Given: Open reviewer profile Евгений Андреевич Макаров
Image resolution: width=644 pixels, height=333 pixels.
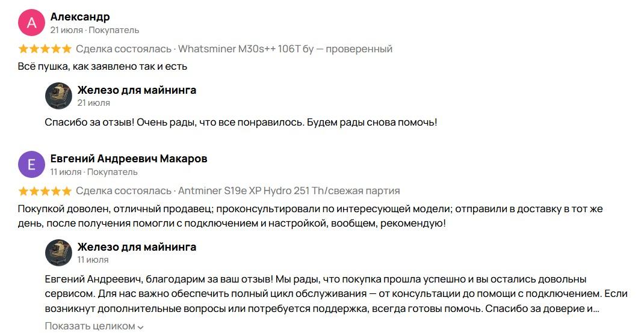Looking at the screenshot, I should 129,159.
